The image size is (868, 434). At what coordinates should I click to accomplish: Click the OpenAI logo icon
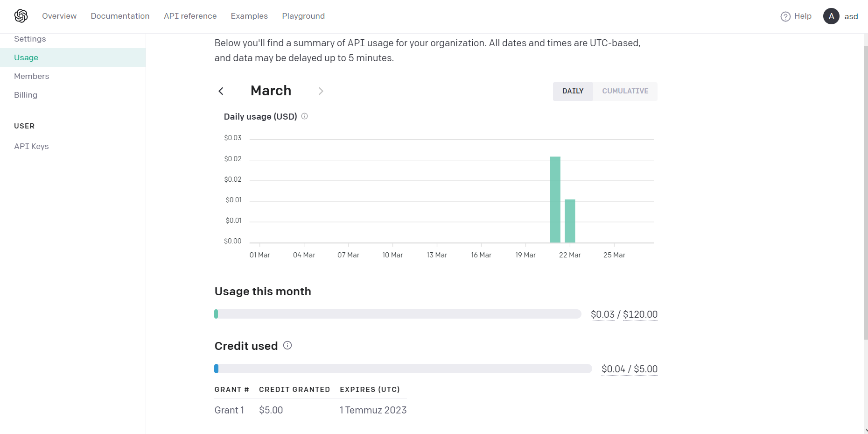(21, 16)
